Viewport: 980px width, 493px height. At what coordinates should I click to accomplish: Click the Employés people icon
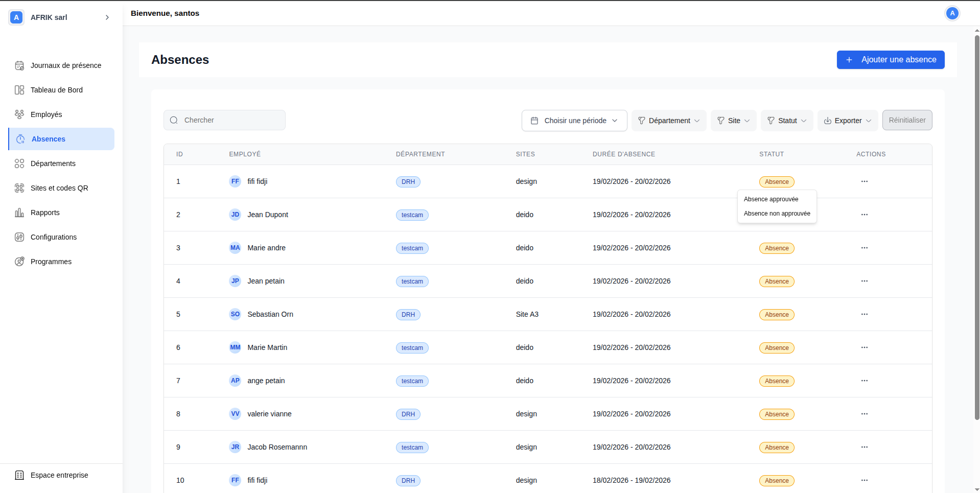(19, 114)
